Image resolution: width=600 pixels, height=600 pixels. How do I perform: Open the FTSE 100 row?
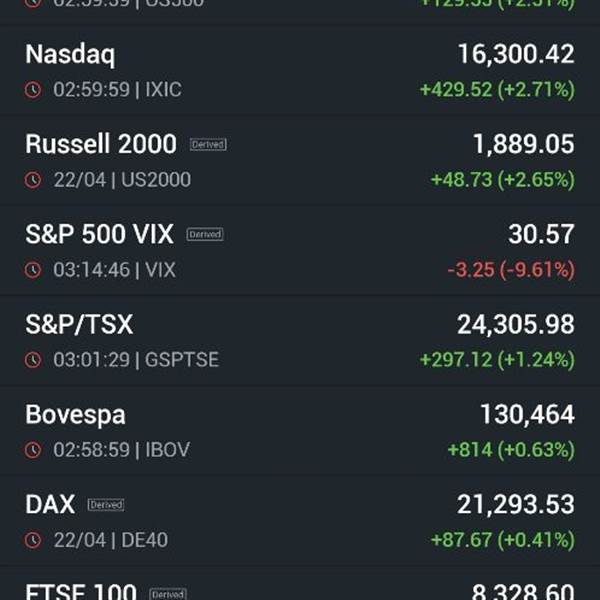(x=300, y=584)
